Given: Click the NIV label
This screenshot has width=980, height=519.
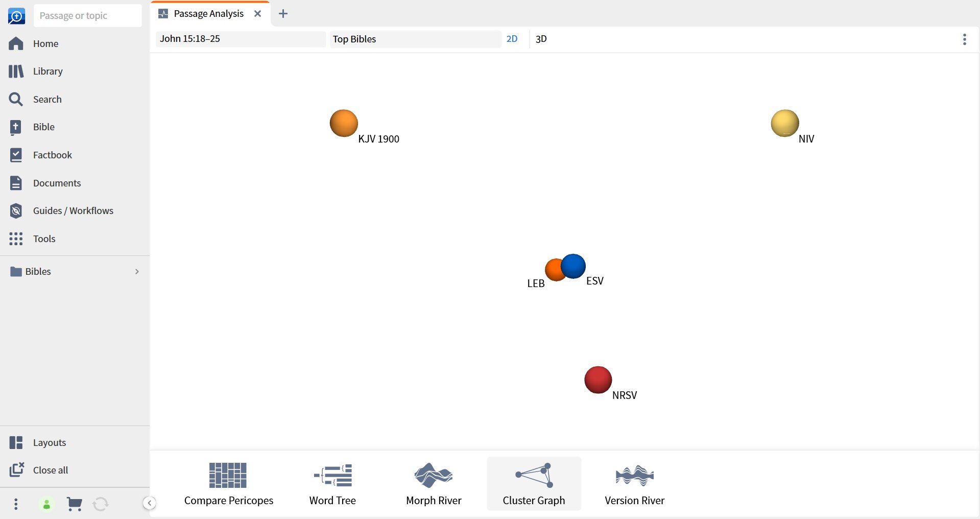Looking at the screenshot, I should click(x=806, y=139).
